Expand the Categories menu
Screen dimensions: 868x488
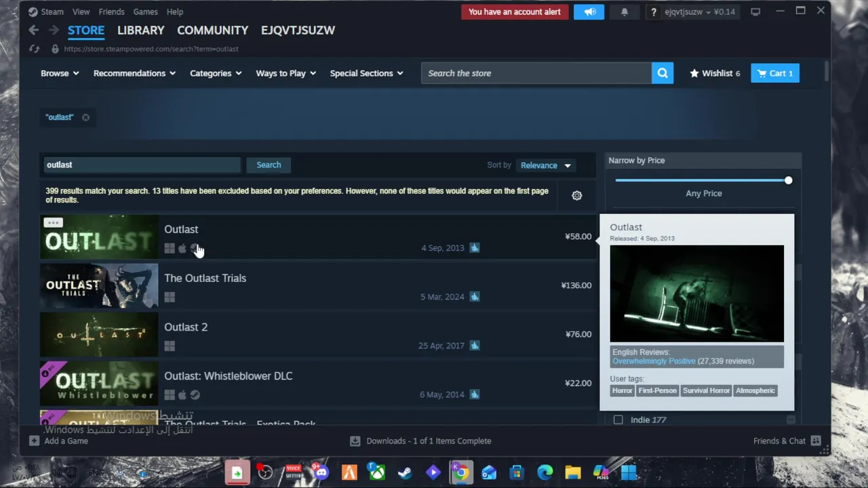point(216,73)
